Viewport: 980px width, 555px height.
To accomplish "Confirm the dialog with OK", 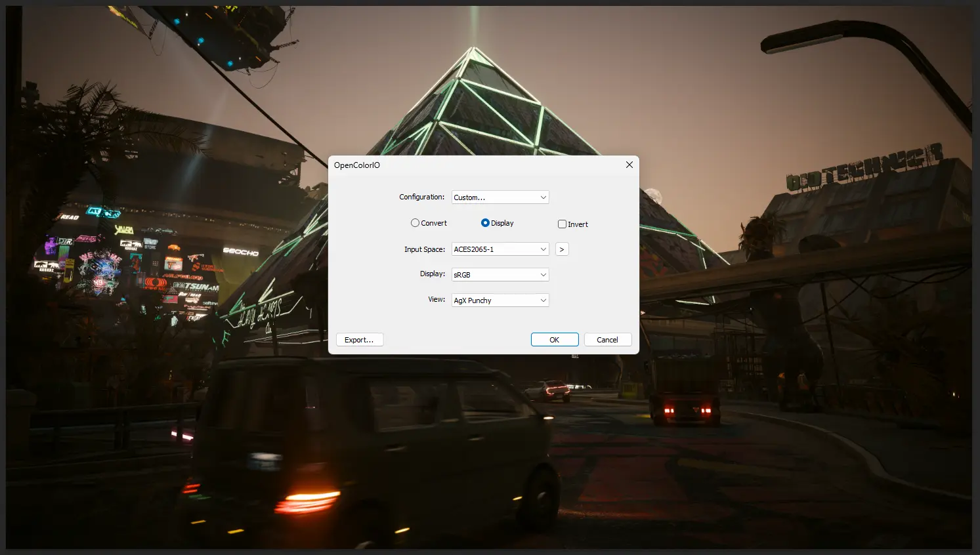I will pos(555,340).
